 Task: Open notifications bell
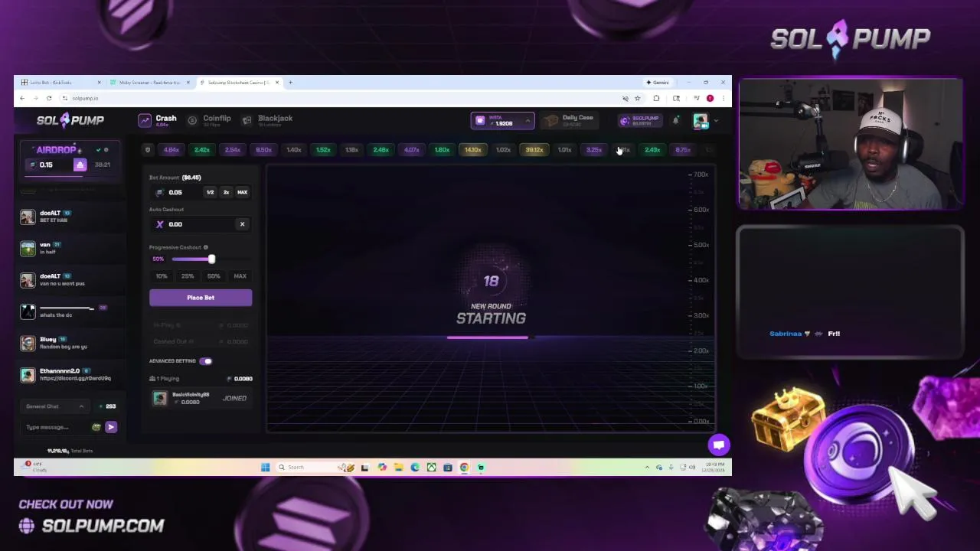[x=675, y=121]
